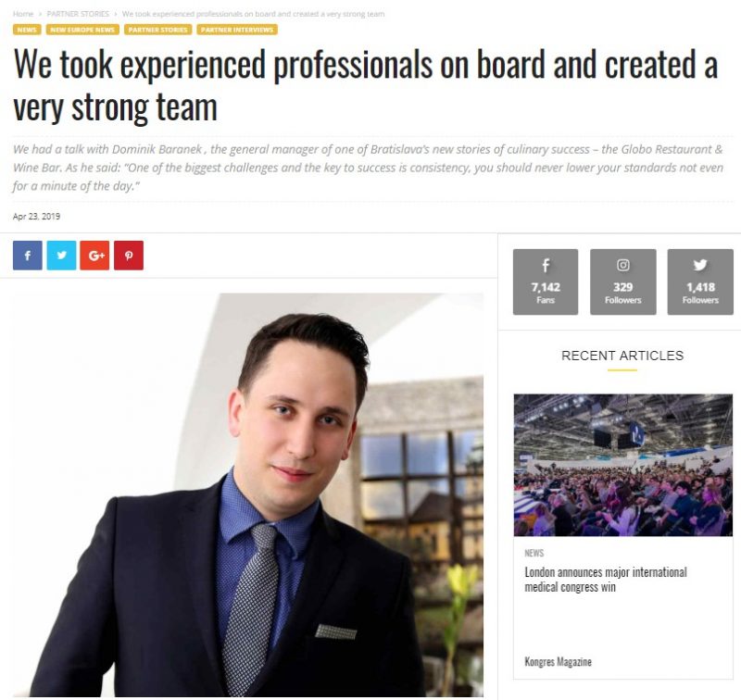Select the NEW EUROPE NEWS tag
Screen dimensions: 741x700
pyautogui.click(x=82, y=30)
